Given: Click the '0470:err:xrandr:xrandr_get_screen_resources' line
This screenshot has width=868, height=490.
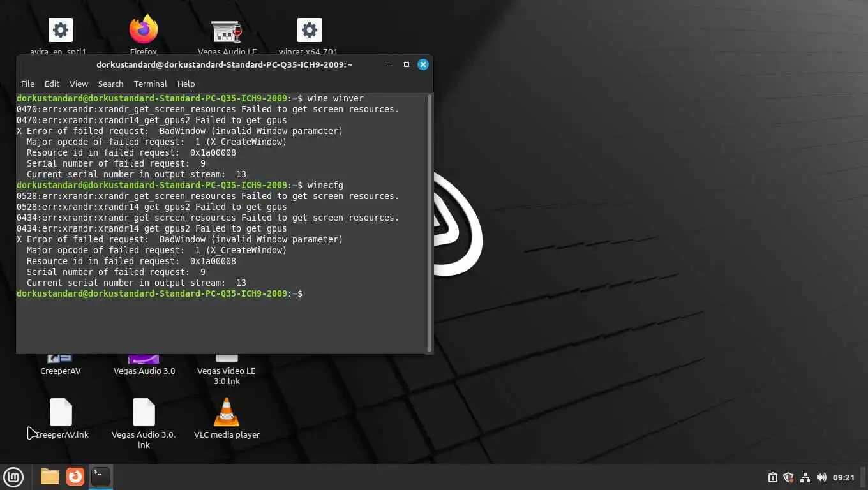Looking at the screenshot, I should [x=208, y=109].
